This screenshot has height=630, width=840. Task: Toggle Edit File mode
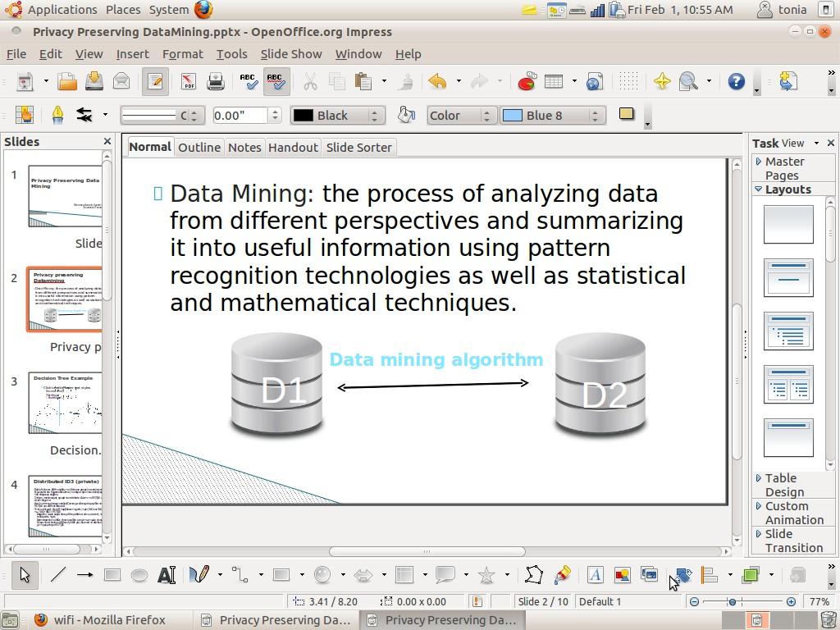155,81
